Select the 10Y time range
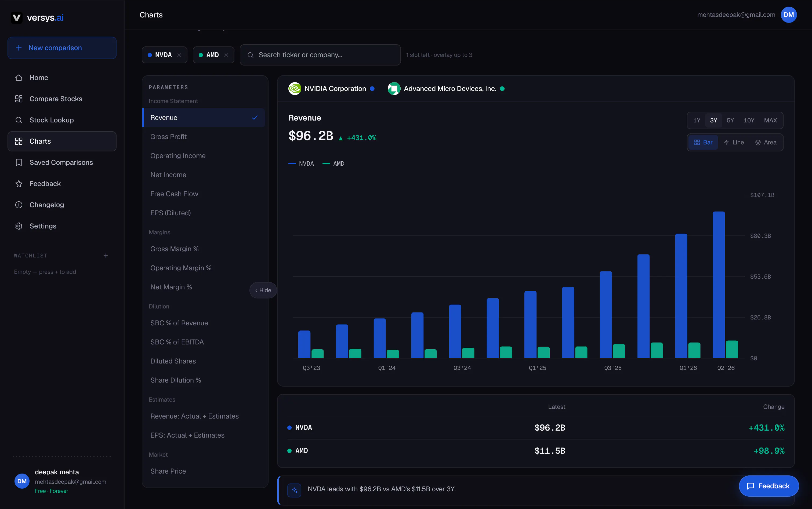The width and height of the screenshot is (812, 509). [749, 121]
